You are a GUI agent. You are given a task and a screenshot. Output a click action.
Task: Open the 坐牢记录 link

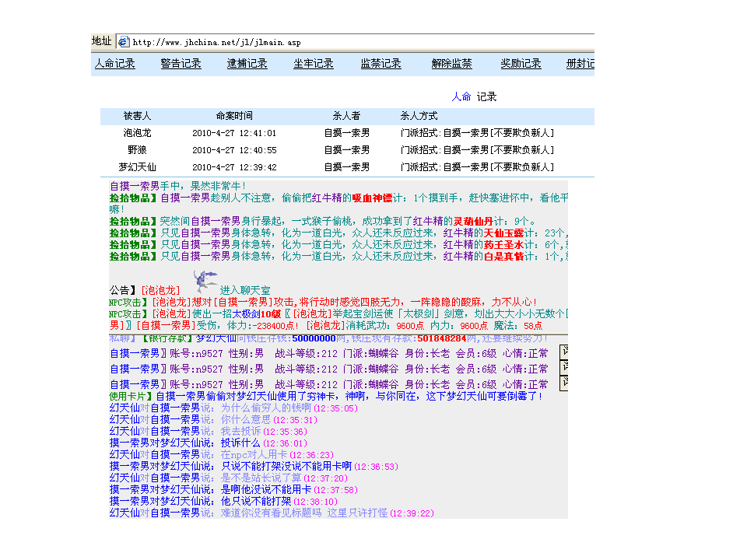(313, 63)
